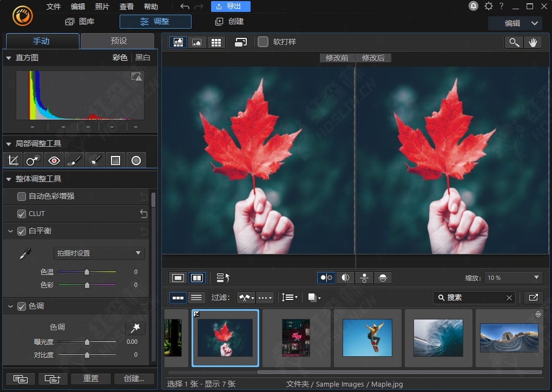Image resolution: width=552 pixels, height=392 pixels.
Task: Open the 拍摄时设置 white balance dropdown
Action: (99, 253)
